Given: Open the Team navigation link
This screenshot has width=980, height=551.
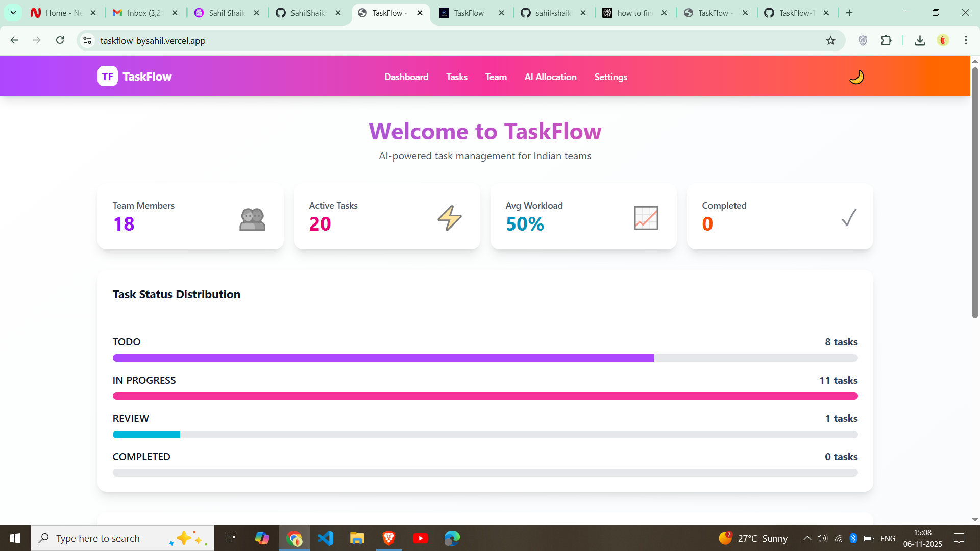Looking at the screenshot, I should pos(496,77).
